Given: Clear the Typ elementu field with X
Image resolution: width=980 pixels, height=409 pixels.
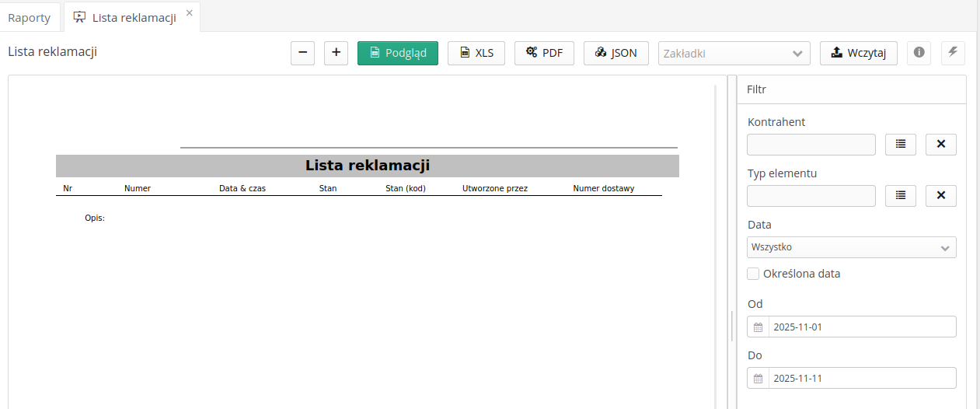Looking at the screenshot, I should click(940, 196).
